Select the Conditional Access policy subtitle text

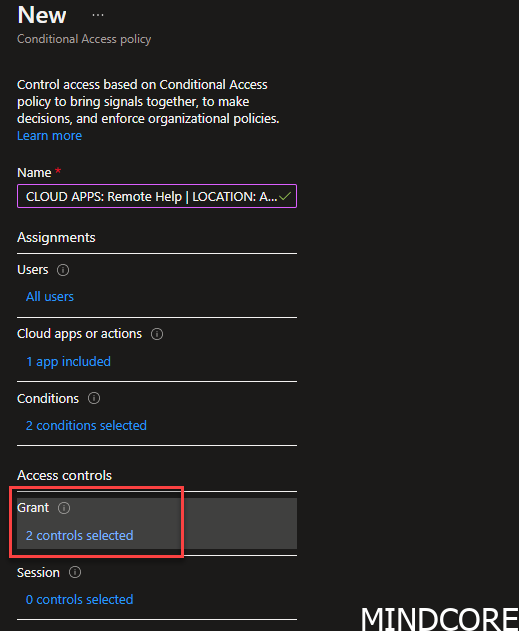(x=84, y=39)
